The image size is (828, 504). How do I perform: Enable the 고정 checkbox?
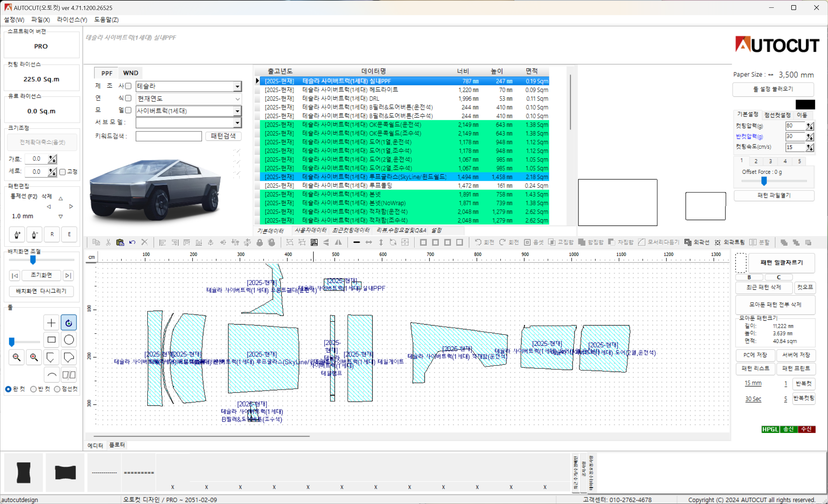pyautogui.click(x=63, y=172)
